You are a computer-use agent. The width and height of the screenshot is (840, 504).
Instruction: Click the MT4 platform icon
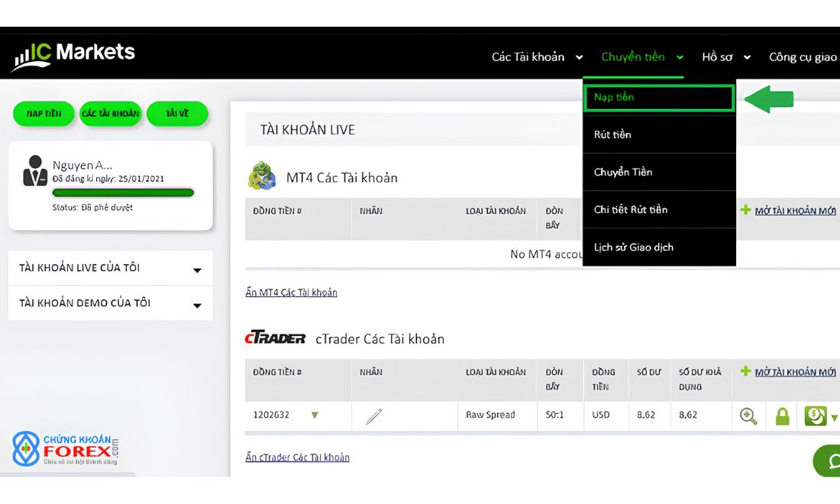(262, 176)
